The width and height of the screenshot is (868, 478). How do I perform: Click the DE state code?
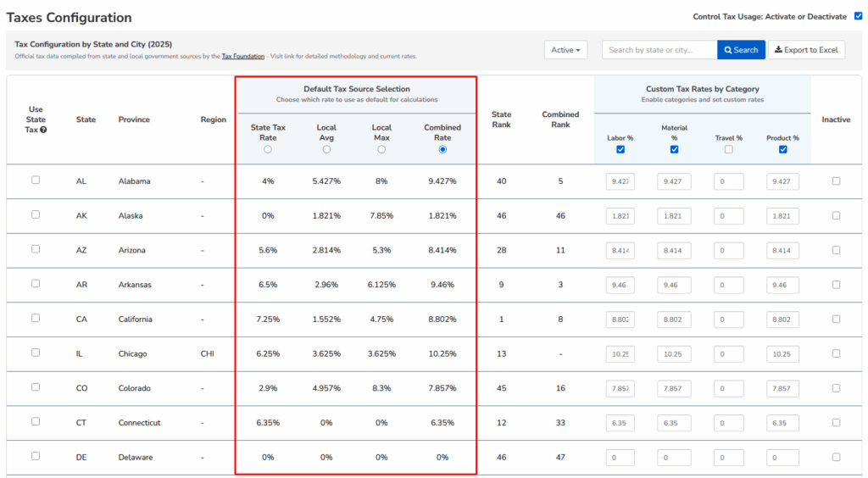tap(81, 457)
